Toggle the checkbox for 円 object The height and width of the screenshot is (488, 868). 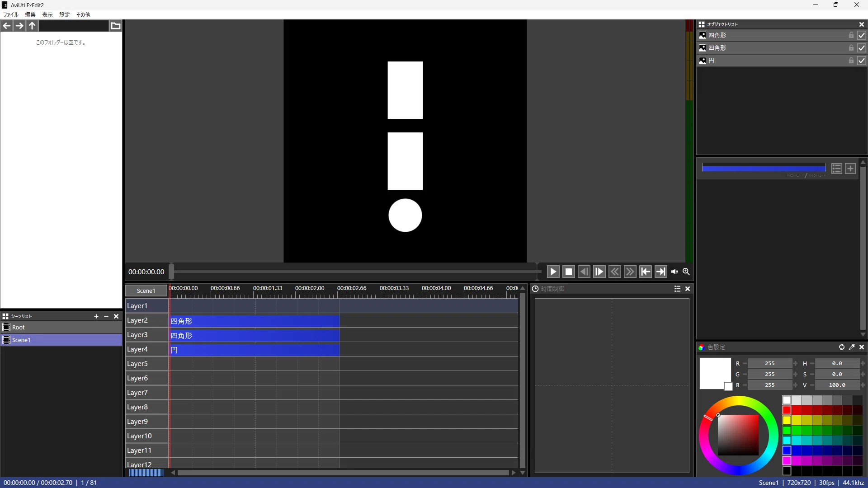862,61
